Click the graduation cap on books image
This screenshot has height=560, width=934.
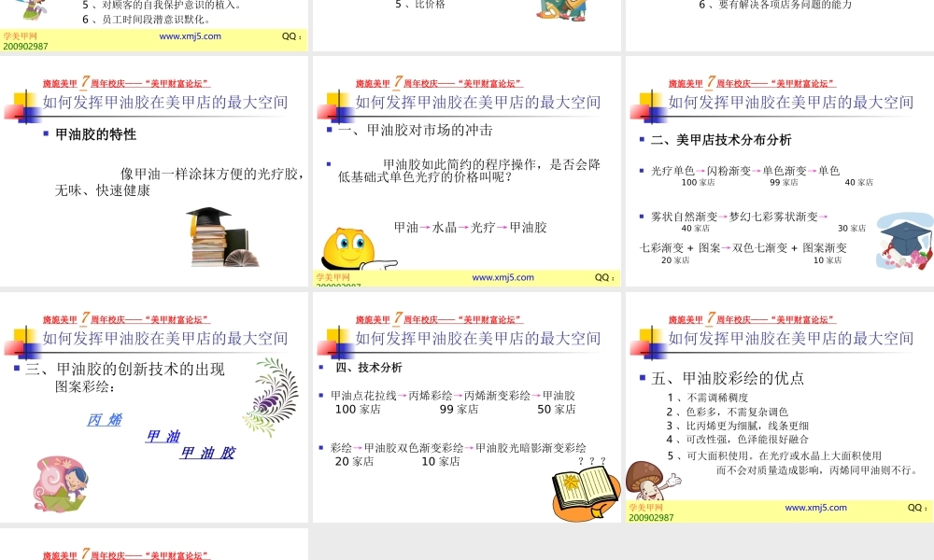221,236
